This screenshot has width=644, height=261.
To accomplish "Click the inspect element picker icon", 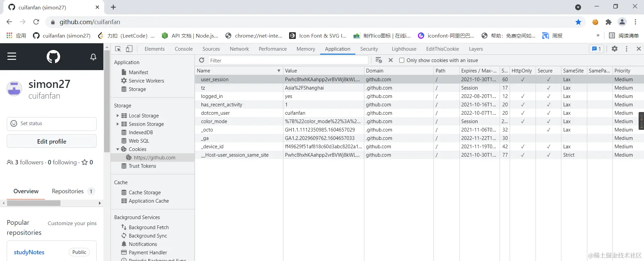I will point(118,49).
